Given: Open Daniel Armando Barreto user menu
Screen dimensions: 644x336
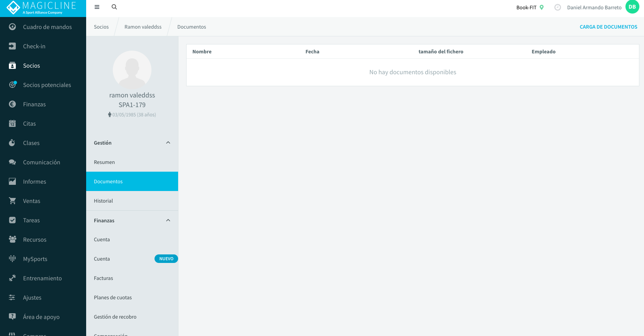Looking at the screenshot, I should (594, 7).
